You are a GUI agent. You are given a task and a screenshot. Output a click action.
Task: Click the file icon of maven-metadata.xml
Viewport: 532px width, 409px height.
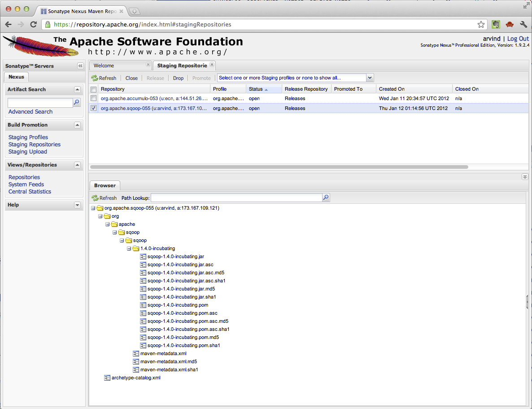tap(136, 354)
